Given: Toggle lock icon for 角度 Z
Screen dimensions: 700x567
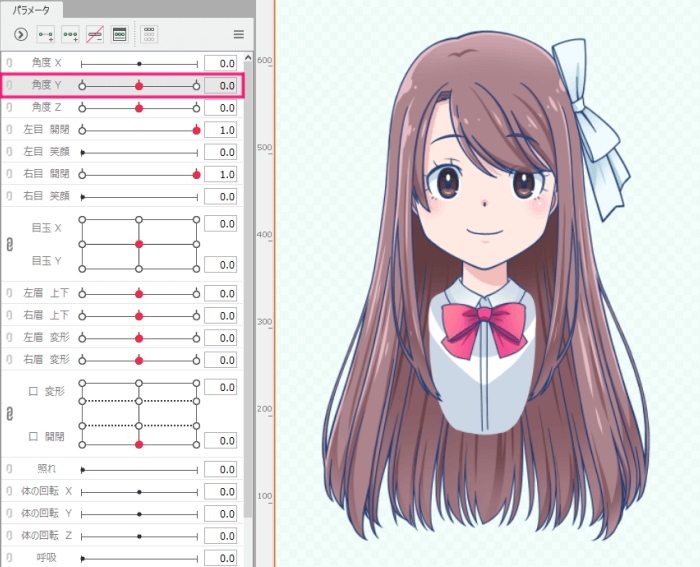Looking at the screenshot, I should (9, 108).
